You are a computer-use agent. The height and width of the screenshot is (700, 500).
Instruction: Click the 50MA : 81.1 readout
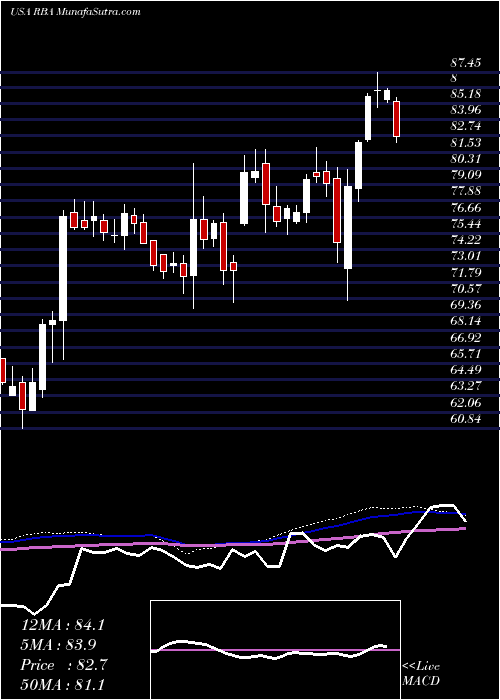point(63,685)
